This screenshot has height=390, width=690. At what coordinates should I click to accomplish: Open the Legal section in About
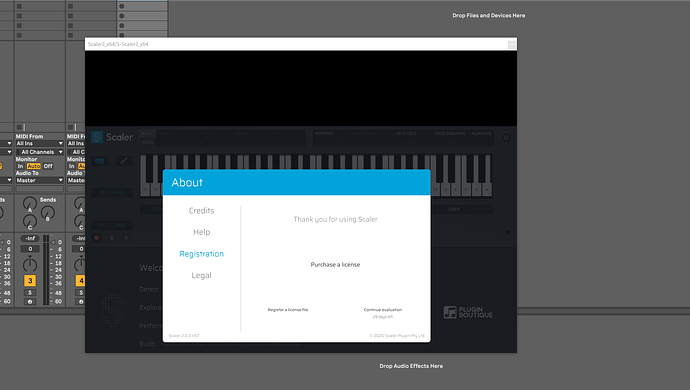[x=202, y=276]
